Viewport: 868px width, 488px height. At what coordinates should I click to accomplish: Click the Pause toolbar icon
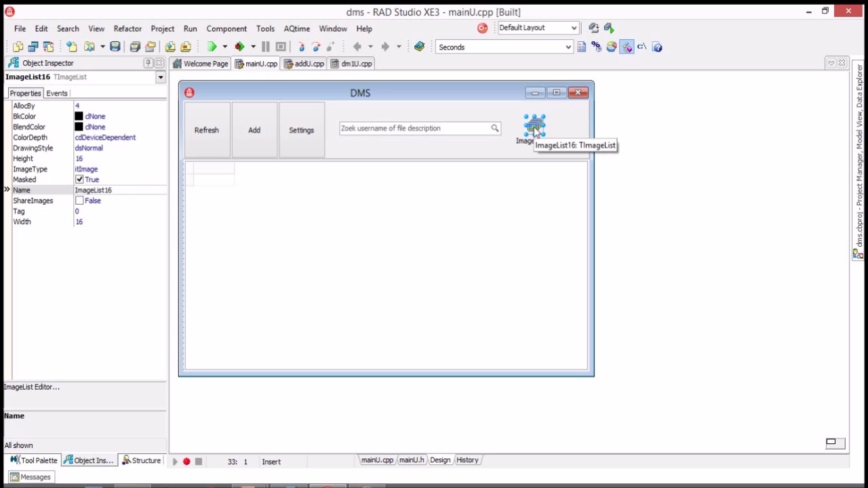point(266,47)
